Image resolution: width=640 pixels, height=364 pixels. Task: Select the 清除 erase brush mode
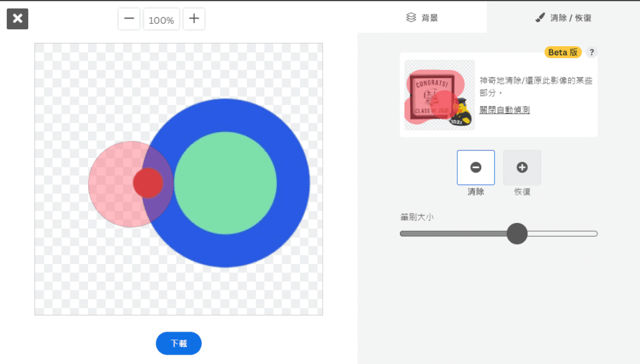pos(476,167)
